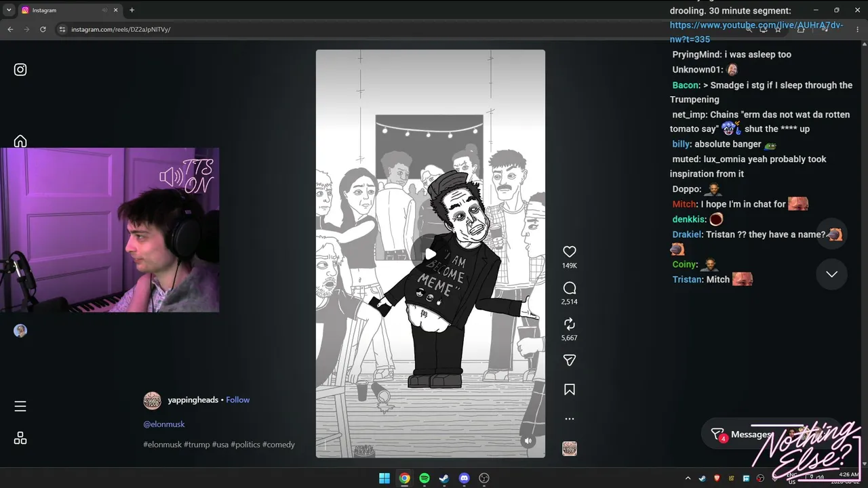Save the reel with the bookmark icon
Image resolution: width=868 pixels, height=488 pixels.
point(570,390)
